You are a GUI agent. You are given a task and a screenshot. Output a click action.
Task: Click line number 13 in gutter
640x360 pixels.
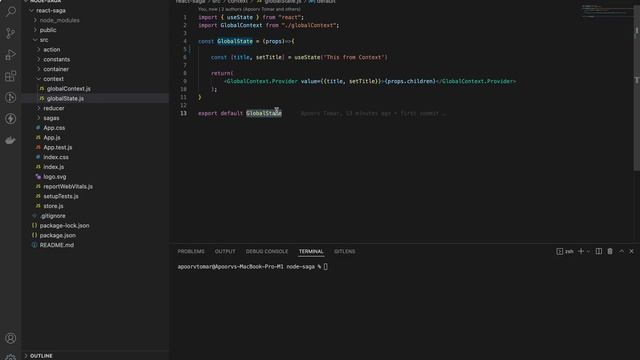tap(183, 113)
